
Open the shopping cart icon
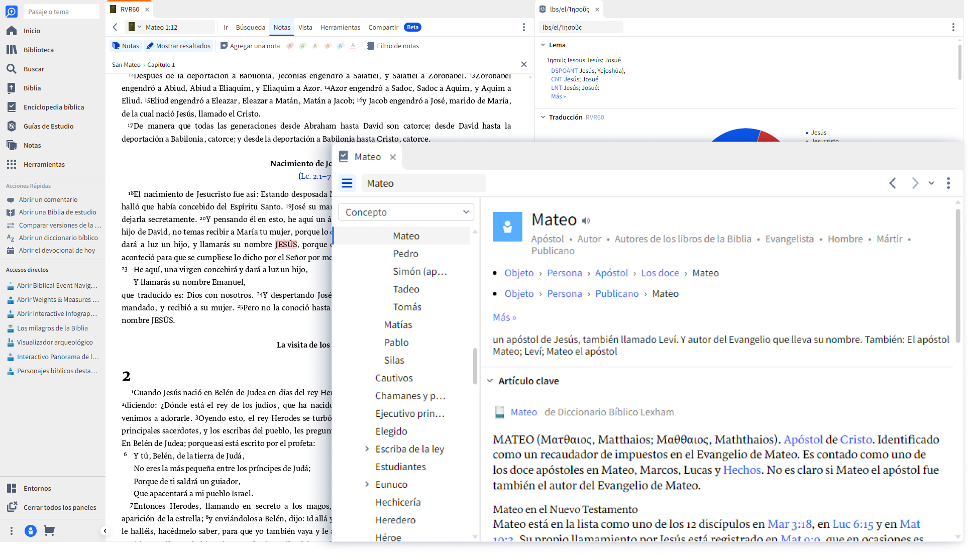49,530
